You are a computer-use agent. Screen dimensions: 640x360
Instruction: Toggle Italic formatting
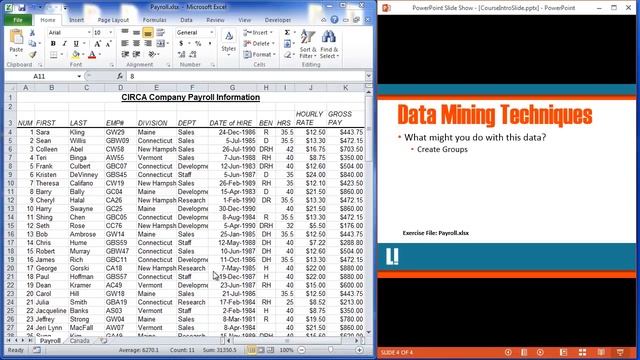tap(64, 44)
